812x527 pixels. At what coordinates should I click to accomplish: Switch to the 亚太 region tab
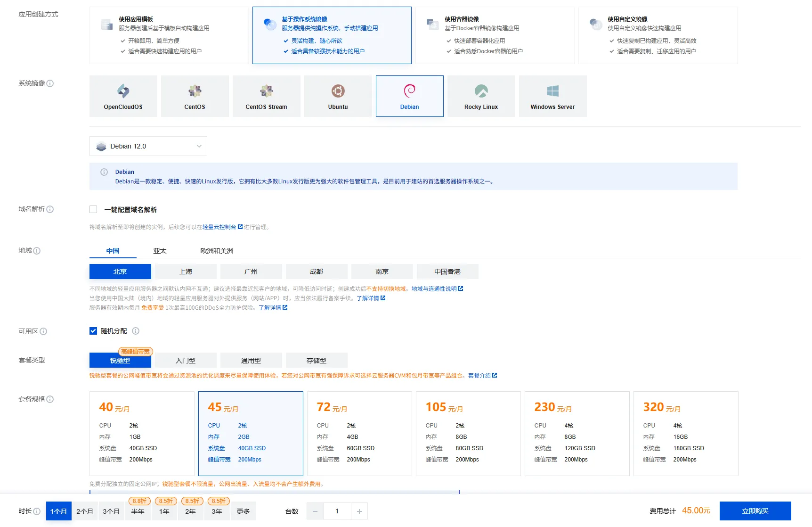click(160, 251)
